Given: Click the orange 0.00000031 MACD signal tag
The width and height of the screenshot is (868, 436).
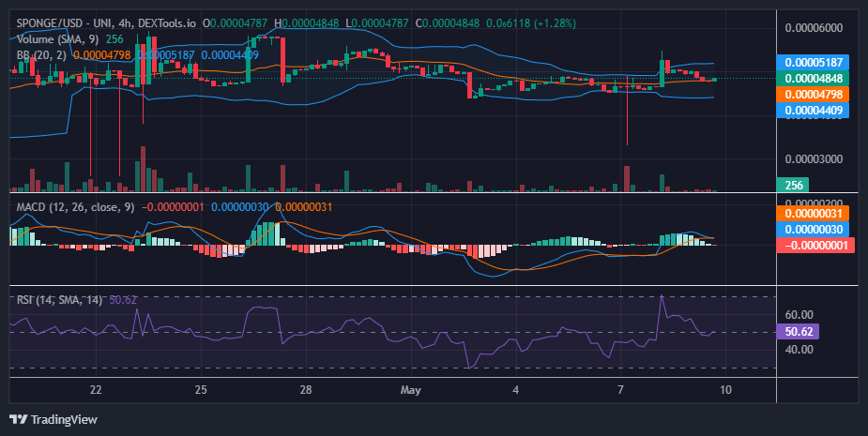Looking at the screenshot, I should pos(813,214).
